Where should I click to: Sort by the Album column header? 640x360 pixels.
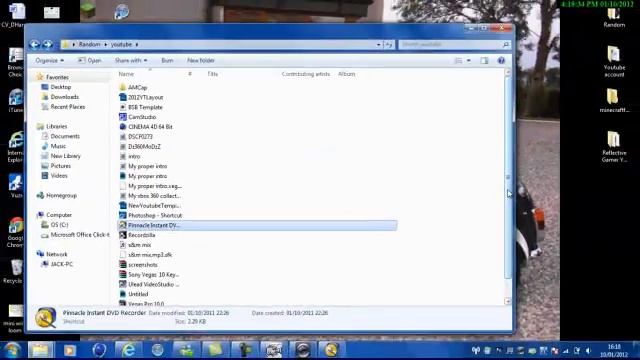(x=347, y=74)
